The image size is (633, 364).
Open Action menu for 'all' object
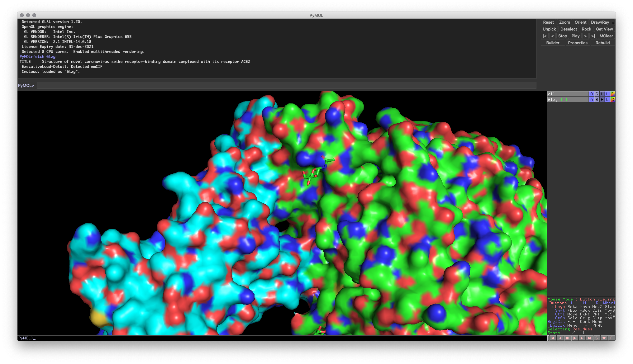(x=591, y=94)
